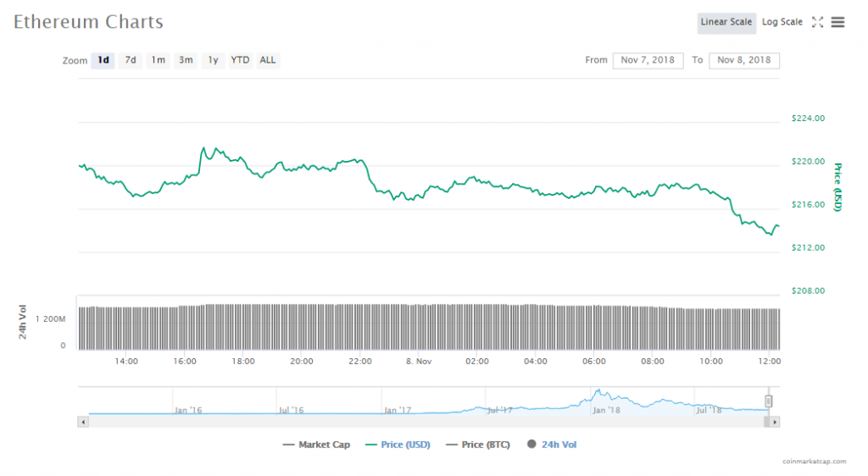Switch to Log Scale

pyautogui.click(x=782, y=22)
